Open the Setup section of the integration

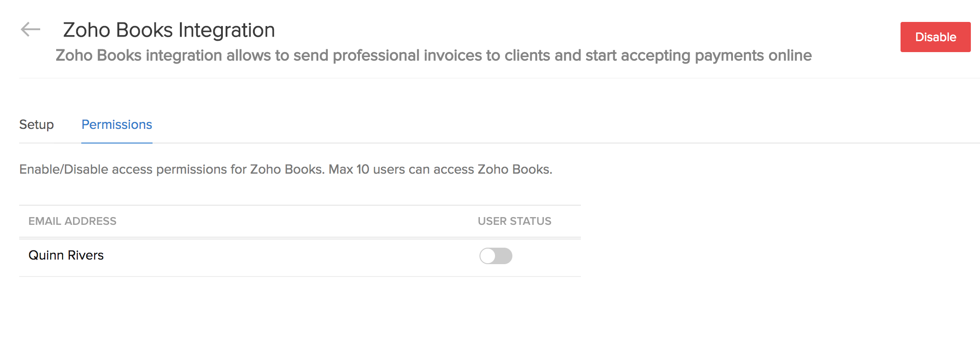[x=37, y=125]
